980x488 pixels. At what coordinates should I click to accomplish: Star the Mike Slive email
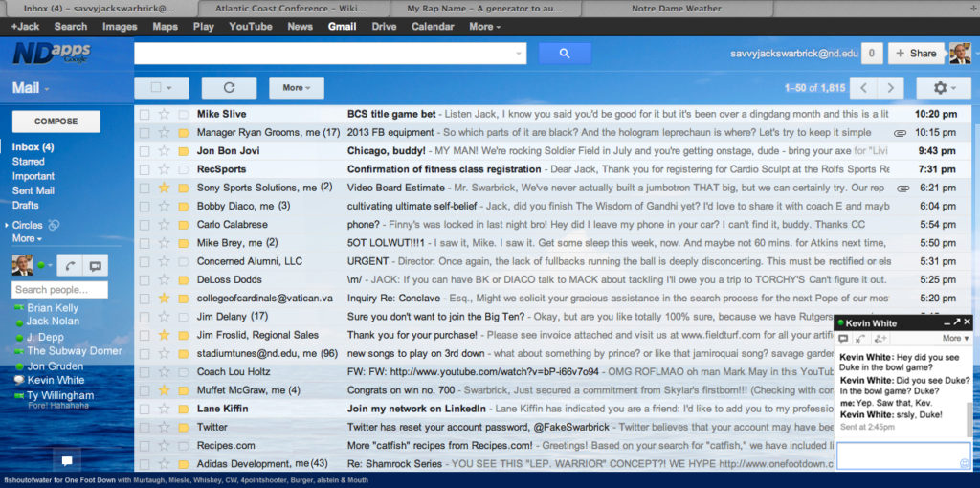(x=164, y=114)
